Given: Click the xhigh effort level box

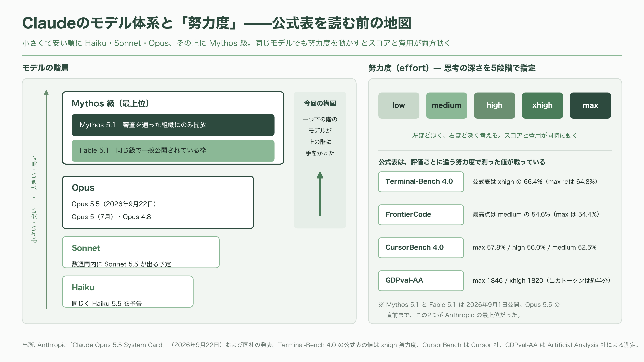Looking at the screenshot, I should (543, 105).
